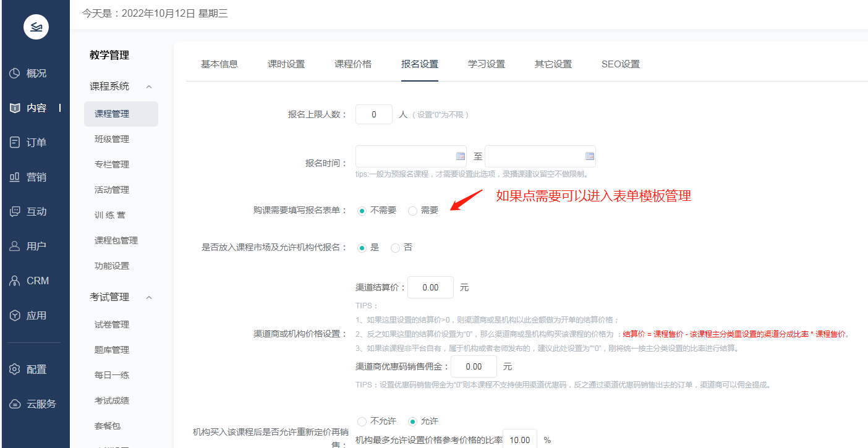Open the 订单 orders icon in sidebar
868x448 pixels.
15,143
